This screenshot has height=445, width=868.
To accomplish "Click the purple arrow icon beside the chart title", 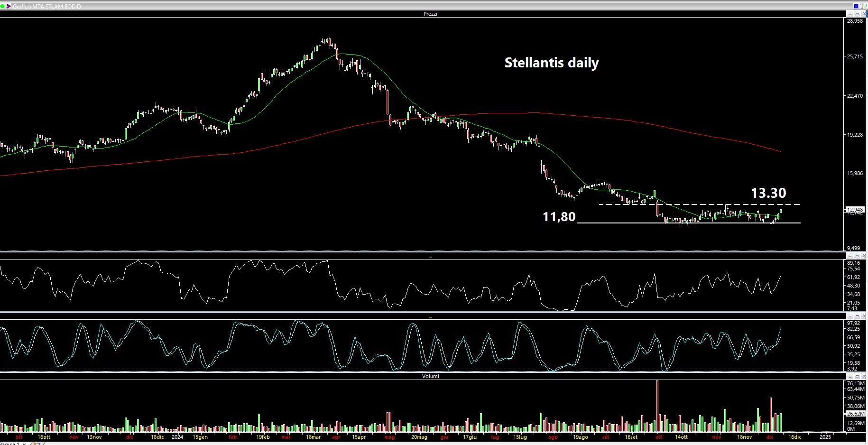I will pyautogui.click(x=9, y=6).
